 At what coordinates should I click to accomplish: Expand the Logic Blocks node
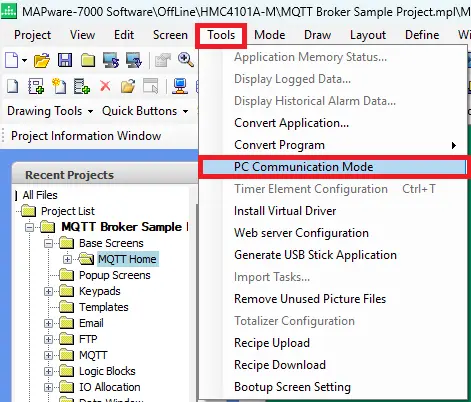point(48,371)
